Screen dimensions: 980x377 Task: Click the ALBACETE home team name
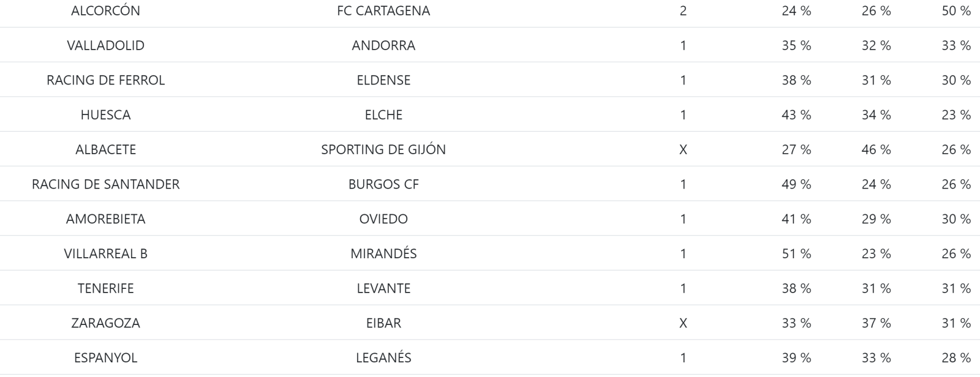105,149
